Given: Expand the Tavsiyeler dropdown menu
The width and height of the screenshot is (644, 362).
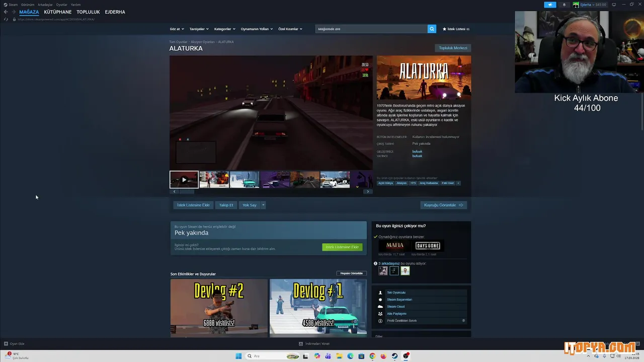Looking at the screenshot, I should coord(199,29).
